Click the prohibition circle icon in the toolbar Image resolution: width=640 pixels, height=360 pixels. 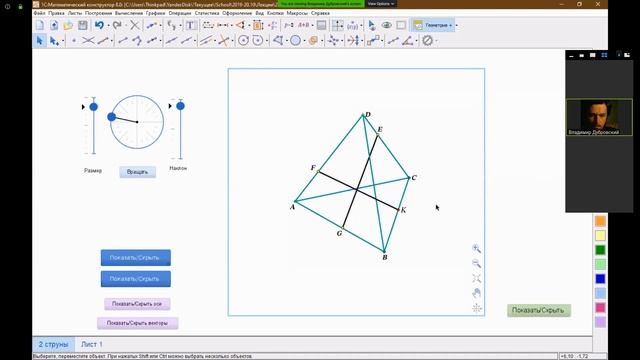tap(427, 40)
